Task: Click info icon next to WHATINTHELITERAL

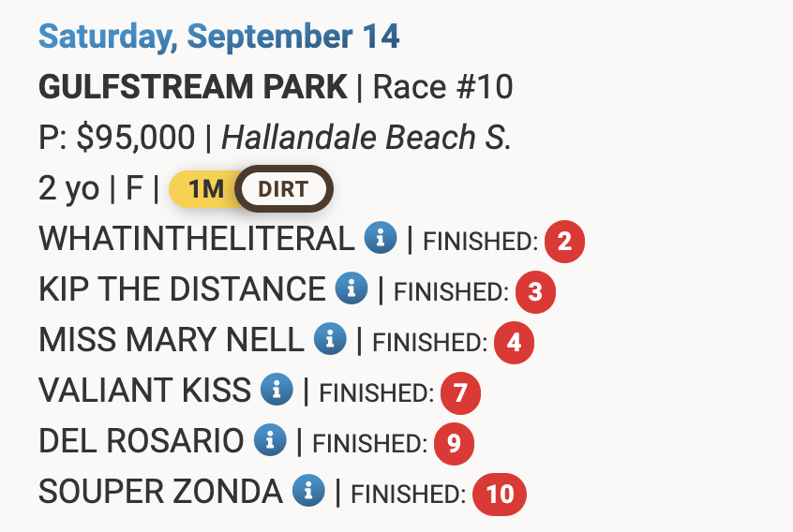Action: (381, 239)
